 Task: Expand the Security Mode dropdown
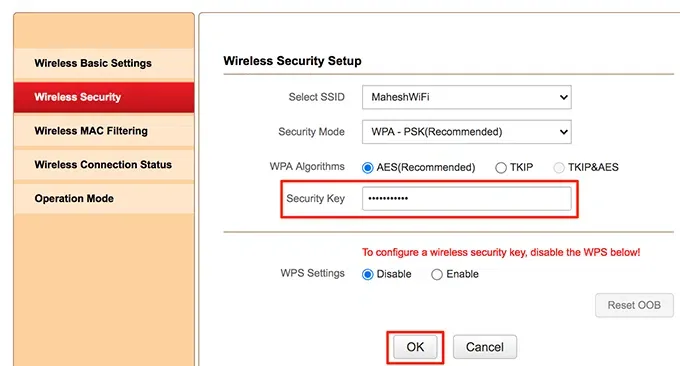coord(467,132)
